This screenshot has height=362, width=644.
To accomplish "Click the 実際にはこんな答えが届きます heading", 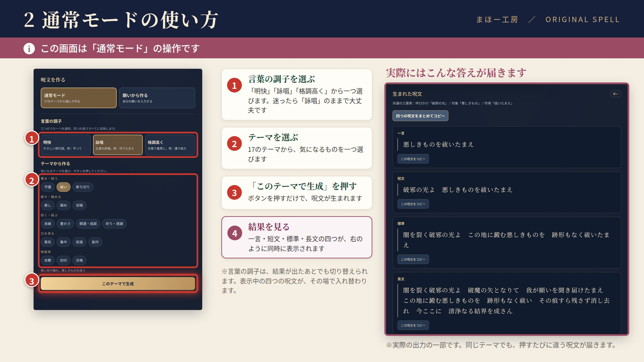I will click(456, 73).
